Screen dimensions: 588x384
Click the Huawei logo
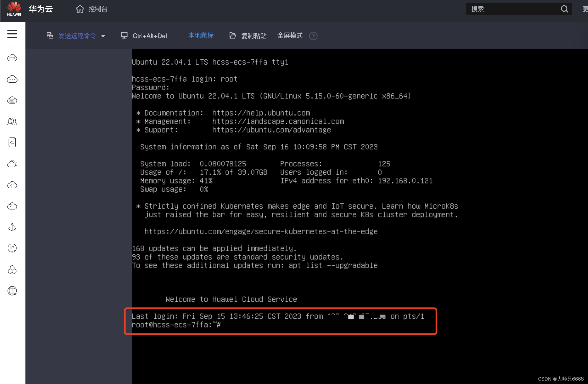[x=14, y=9]
